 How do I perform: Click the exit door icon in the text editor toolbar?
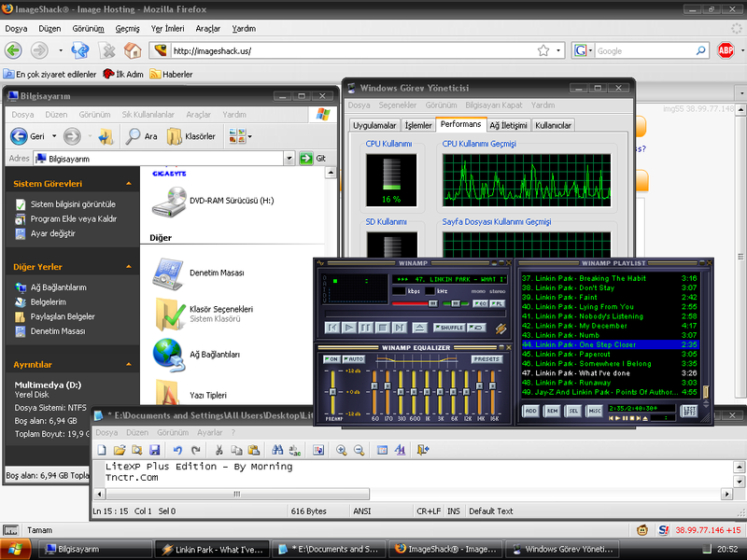point(423,450)
